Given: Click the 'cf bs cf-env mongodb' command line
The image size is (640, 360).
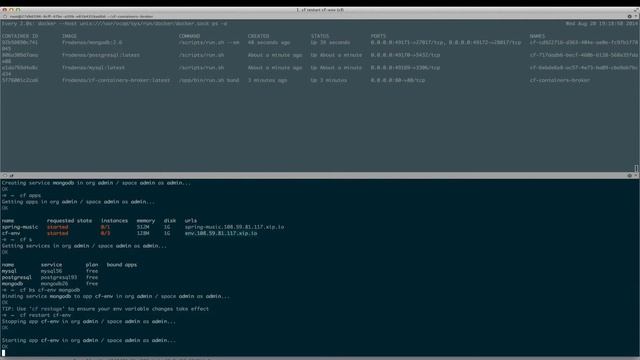Looking at the screenshot, I should point(41,290).
